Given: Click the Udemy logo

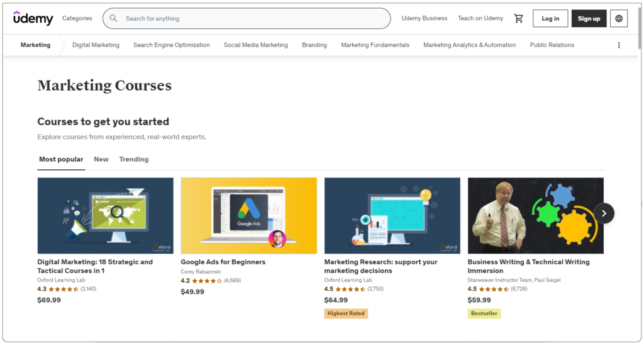Looking at the screenshot, I should 33,18.
